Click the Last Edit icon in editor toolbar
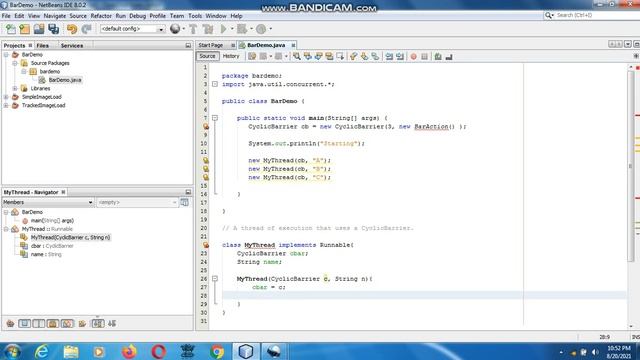 point(252,56)
